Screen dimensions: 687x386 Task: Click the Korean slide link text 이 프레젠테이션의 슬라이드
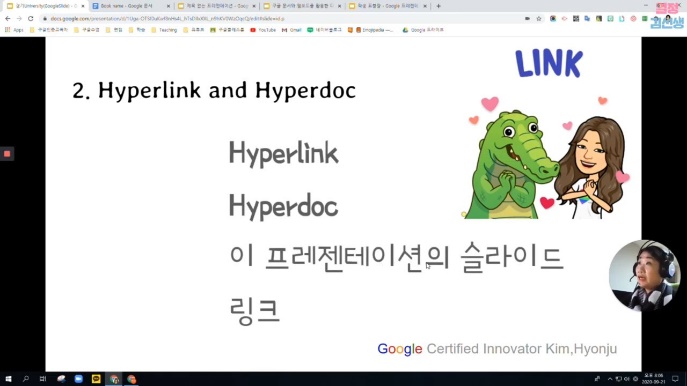(396, 258)
